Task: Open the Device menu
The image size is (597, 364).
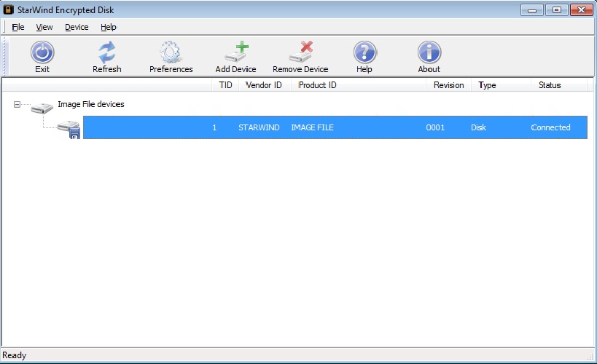Action: (x=77, y=27)
